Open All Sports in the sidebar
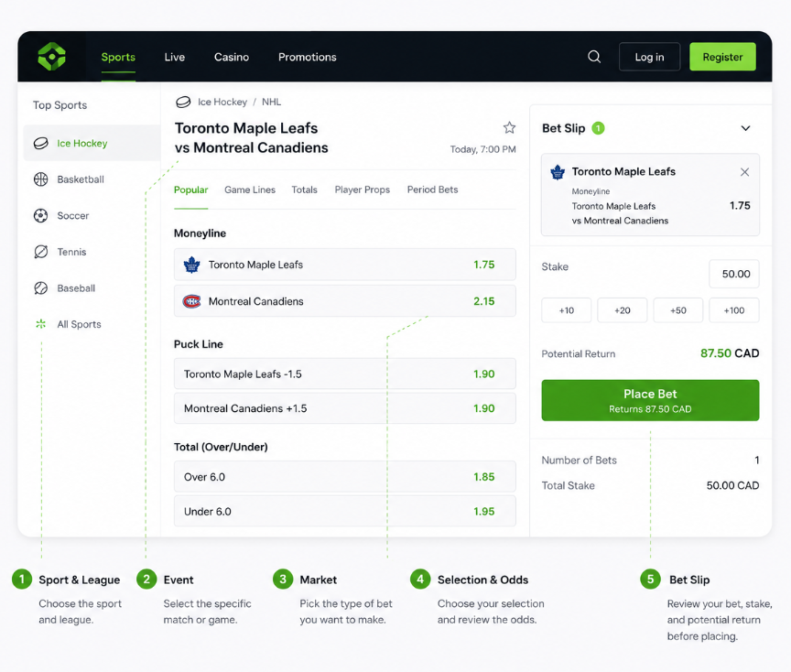 [x=92, y=324]
